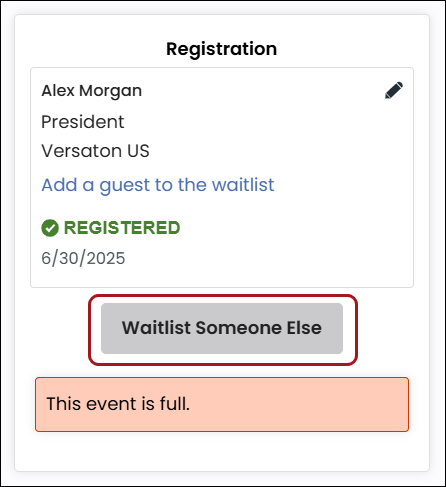Click the green registered checkmark icon
The image size is (446, 487).
[x=50, y=228]
